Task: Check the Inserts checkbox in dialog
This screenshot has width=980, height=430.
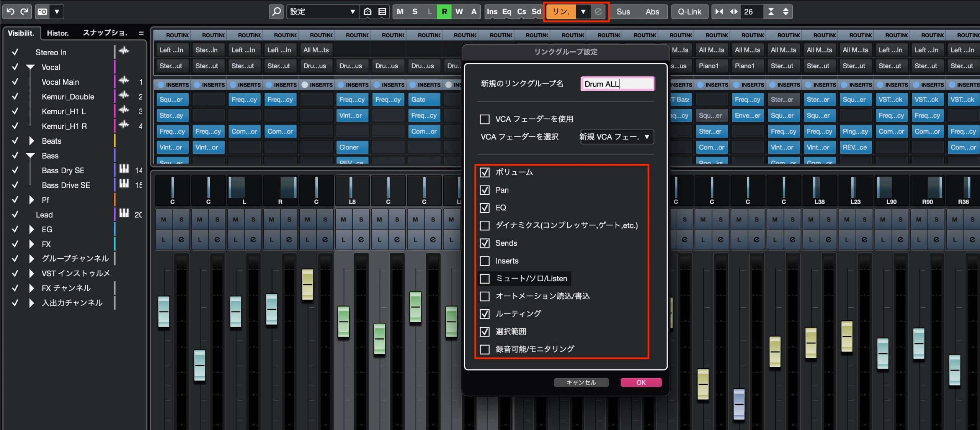Action: coord(485,261)
